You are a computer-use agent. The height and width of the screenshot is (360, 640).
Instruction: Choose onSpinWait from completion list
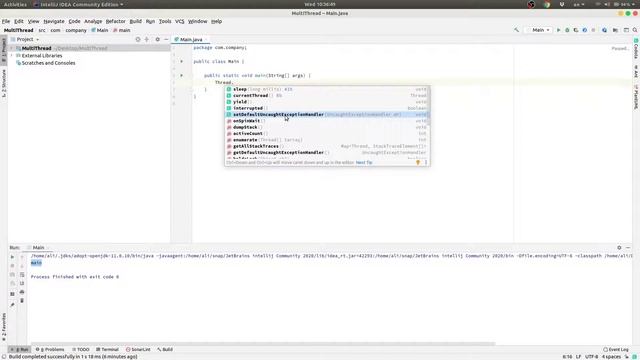tap(327, 121)
